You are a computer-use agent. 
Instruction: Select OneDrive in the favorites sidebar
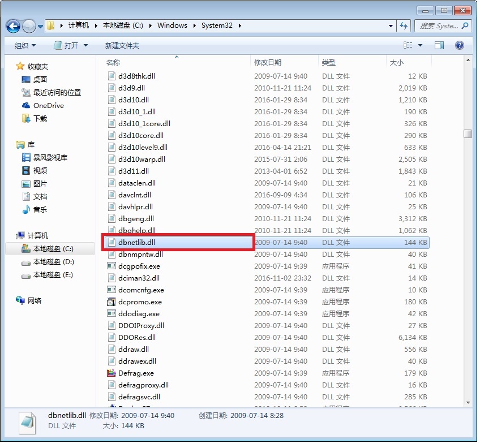(x=48, y=106)
